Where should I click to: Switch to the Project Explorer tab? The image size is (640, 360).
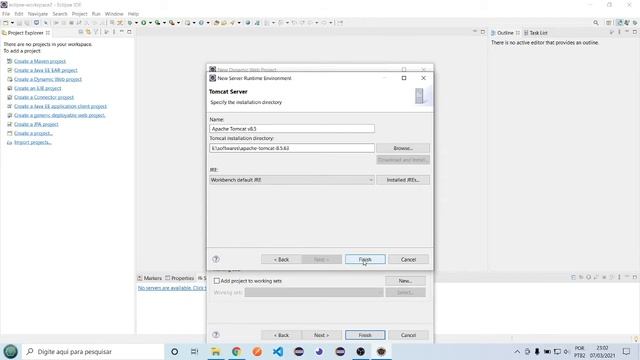click(x=25, y=33)
